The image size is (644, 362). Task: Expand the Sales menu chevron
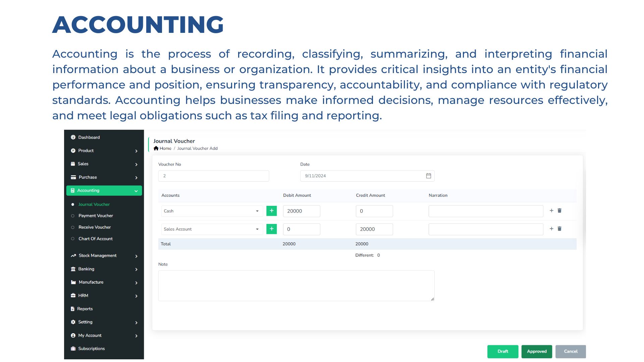point(136,164)
